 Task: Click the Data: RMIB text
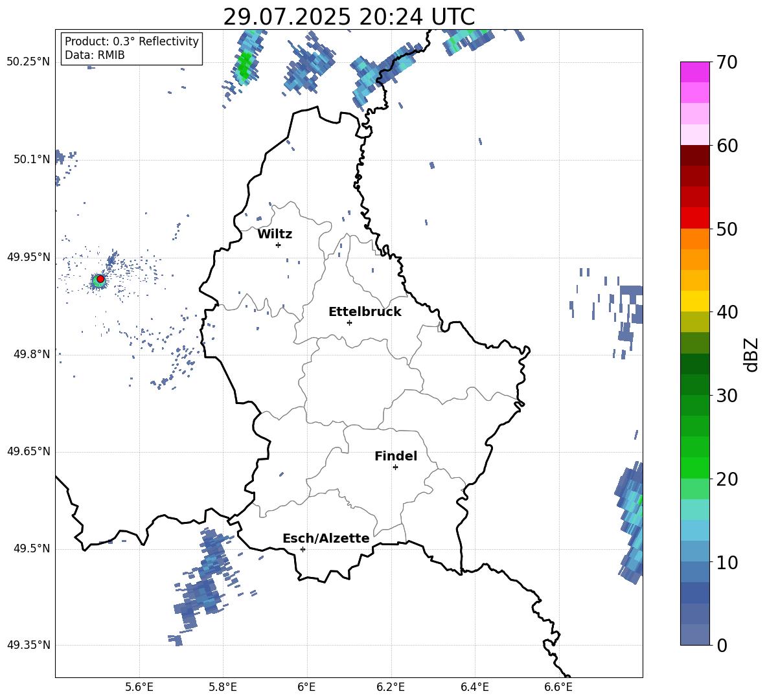[x=95, y=55]
